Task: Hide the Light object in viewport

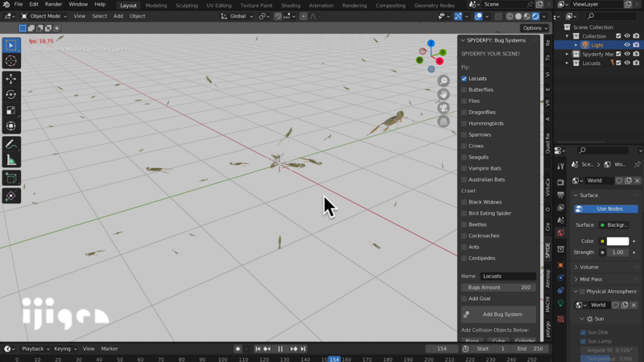Action: [627, 45]
